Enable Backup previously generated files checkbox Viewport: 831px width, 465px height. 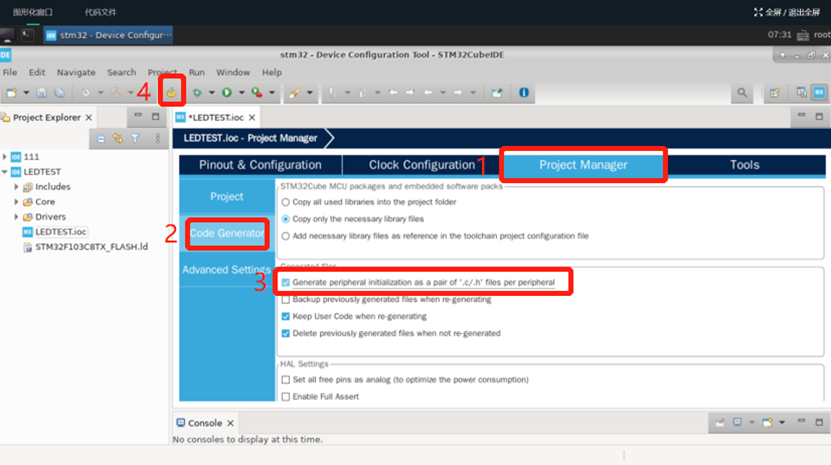click(x=286, y=300)
